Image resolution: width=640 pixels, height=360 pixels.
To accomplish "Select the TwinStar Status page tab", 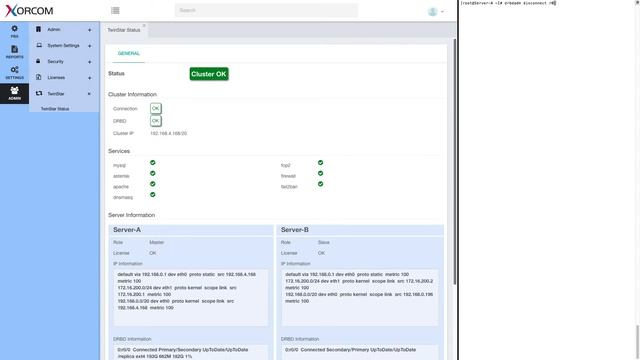I will (124, 30).
